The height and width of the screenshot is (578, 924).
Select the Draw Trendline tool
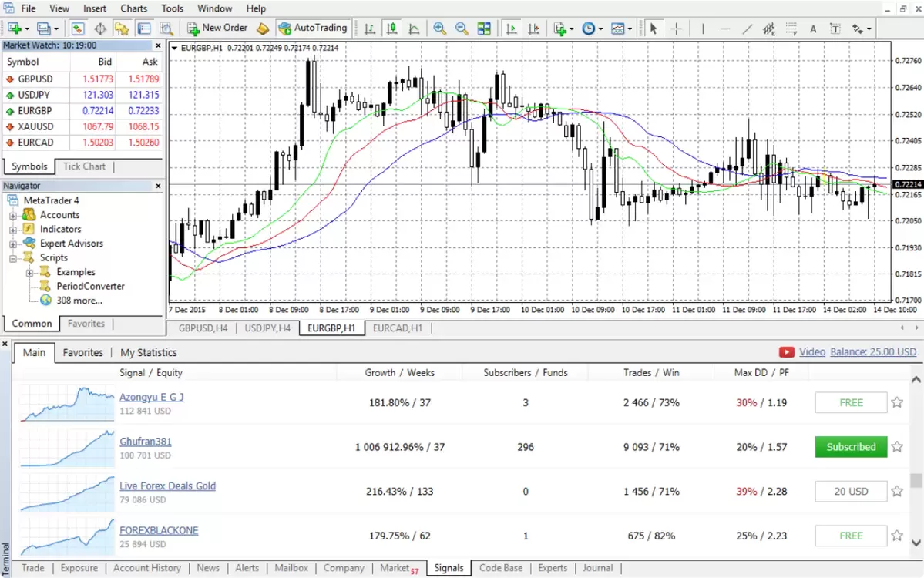click(x=747, y=29)
